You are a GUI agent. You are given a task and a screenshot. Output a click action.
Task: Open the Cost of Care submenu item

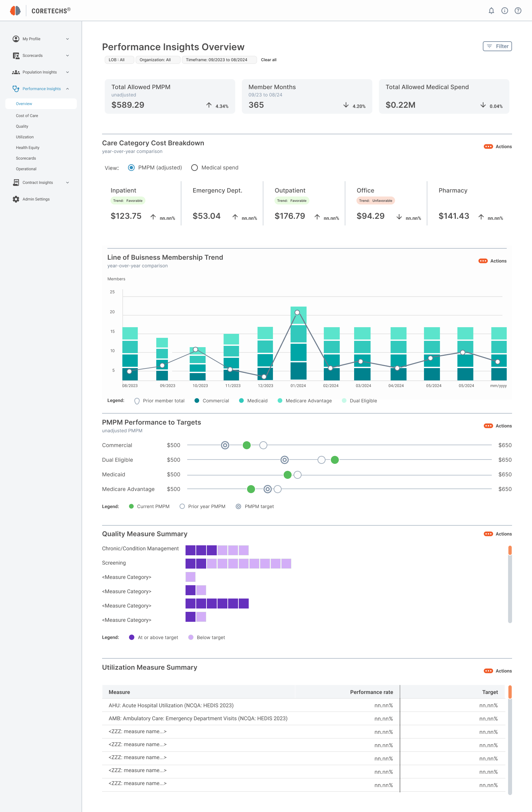27,116
